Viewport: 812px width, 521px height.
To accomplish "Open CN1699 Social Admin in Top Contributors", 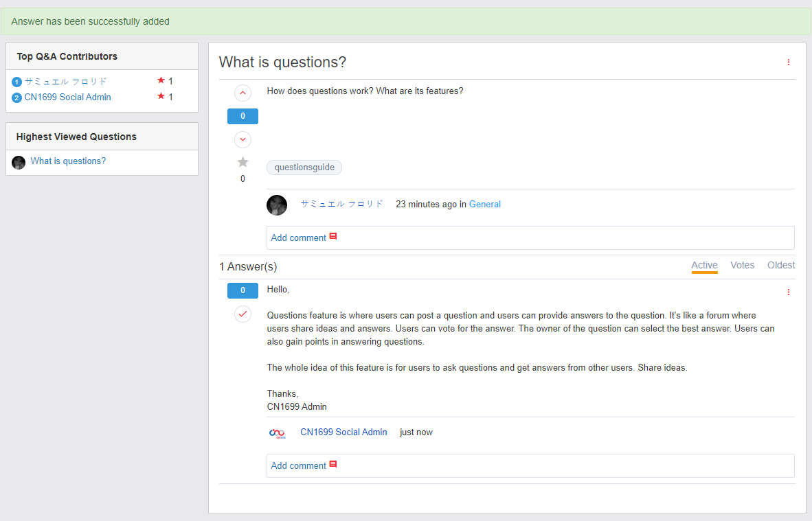I will [67, 97].
